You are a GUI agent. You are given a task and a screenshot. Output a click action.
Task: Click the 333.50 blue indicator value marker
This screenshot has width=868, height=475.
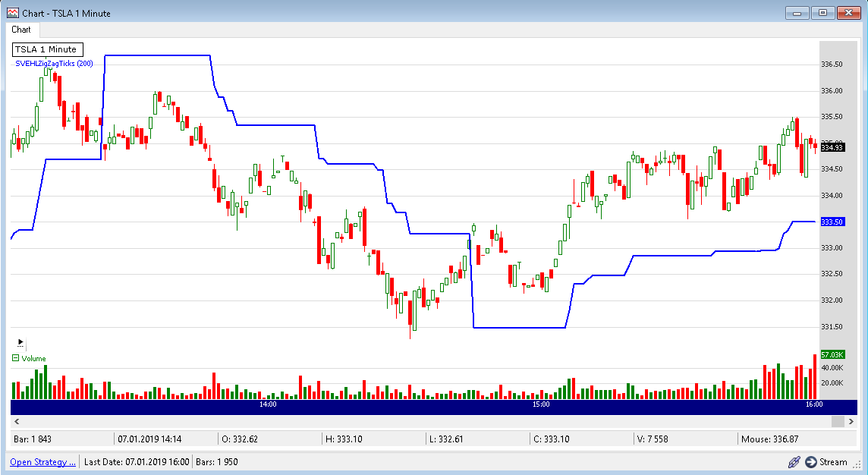(832, 222)
